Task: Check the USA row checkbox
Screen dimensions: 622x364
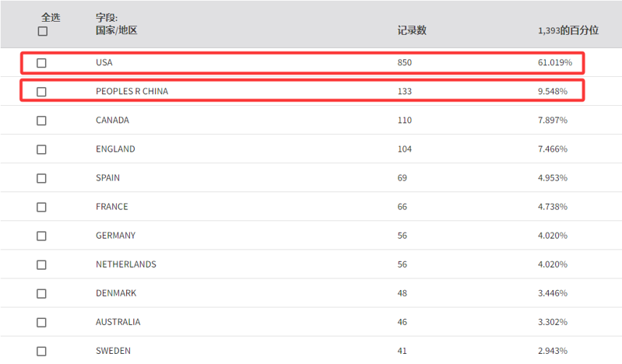Action: pyautogui.click(x=41, y=63)
